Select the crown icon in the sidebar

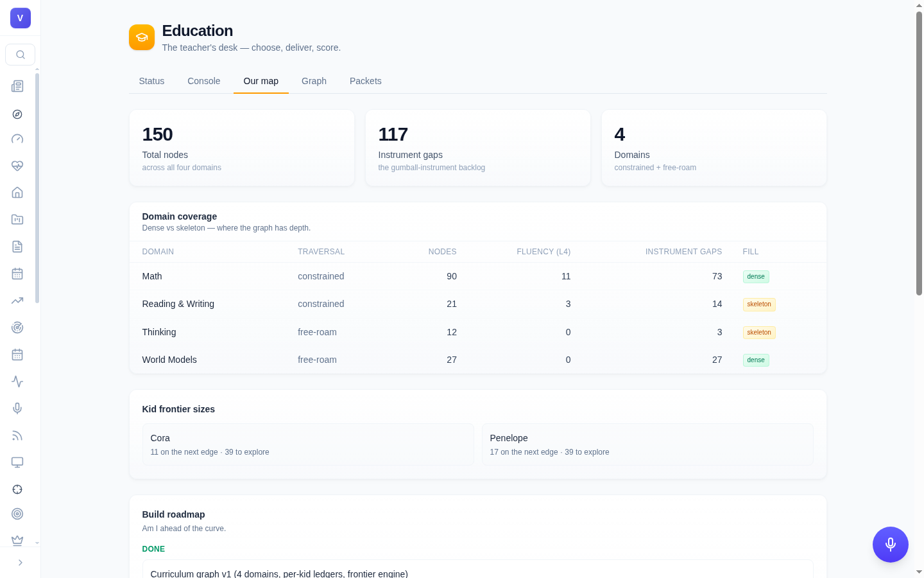pyautogui.click(x=17, y=540)
